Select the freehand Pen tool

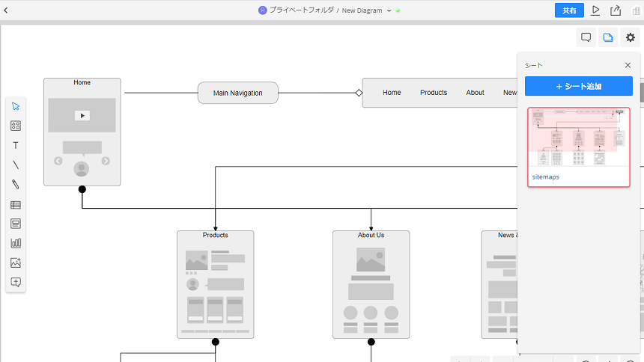(x=16, y=184)
